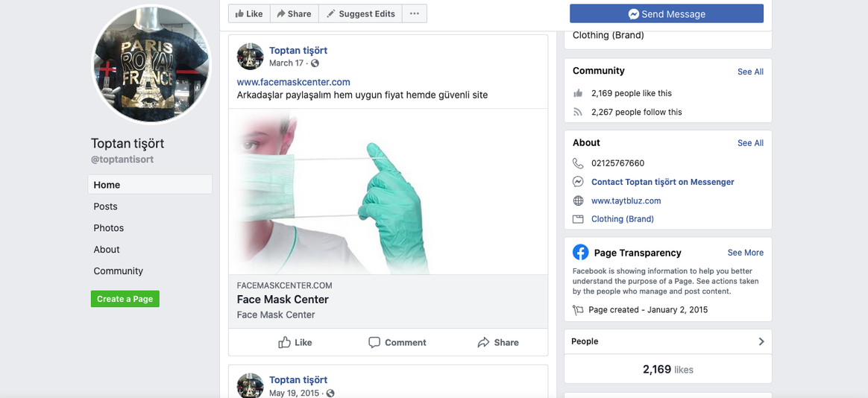The image size is (868, 398).
Task: Click Clothing (Brand) link in About
Action: [x=622, y=219]
